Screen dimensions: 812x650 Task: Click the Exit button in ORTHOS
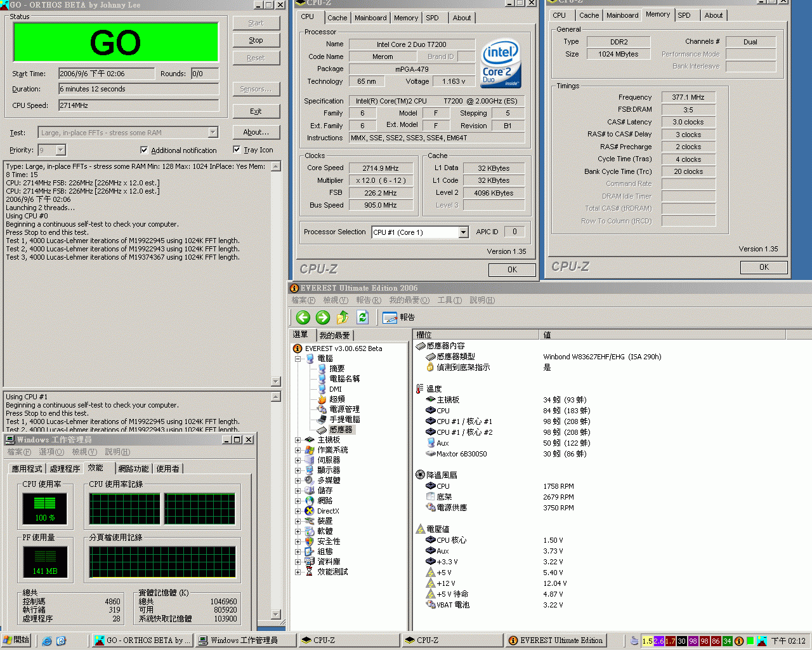click(256, 111)
